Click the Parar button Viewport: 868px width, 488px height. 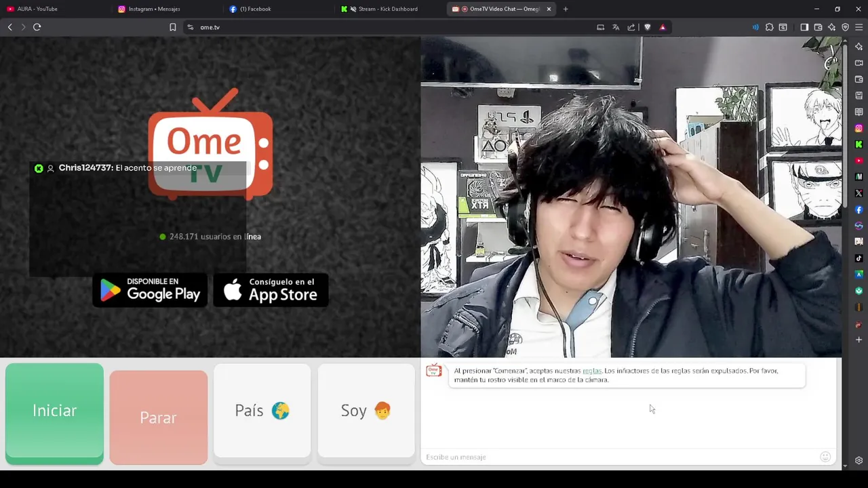159,418
